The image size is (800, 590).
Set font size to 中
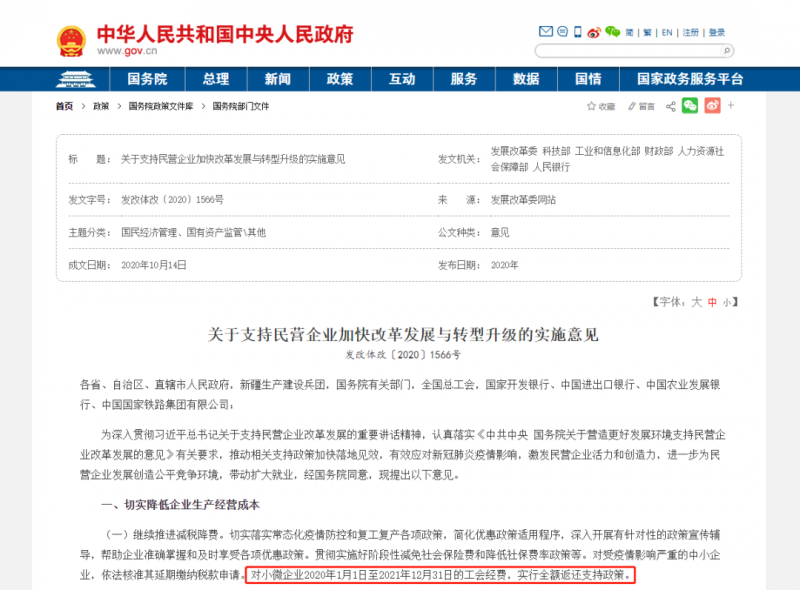712,301
